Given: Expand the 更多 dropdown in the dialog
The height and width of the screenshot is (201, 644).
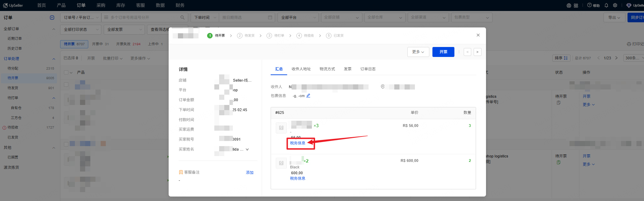Looking at the screenshot, I should pos(418,52).
